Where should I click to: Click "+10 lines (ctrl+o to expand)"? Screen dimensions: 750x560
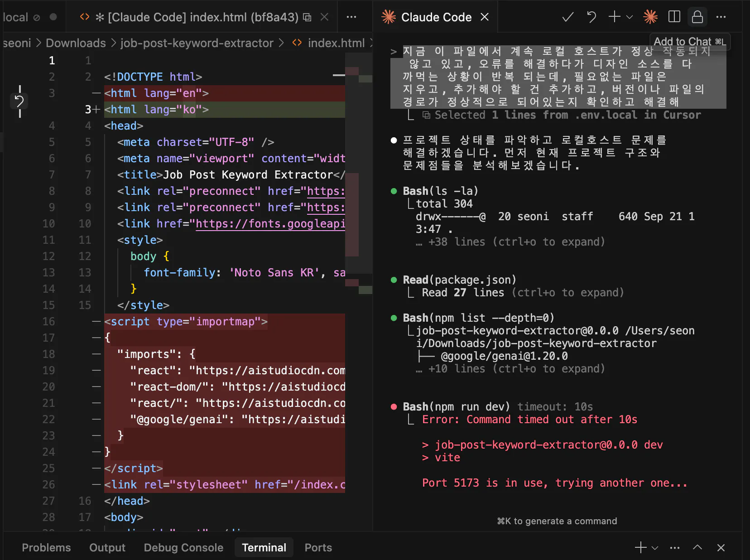[517, 369]
